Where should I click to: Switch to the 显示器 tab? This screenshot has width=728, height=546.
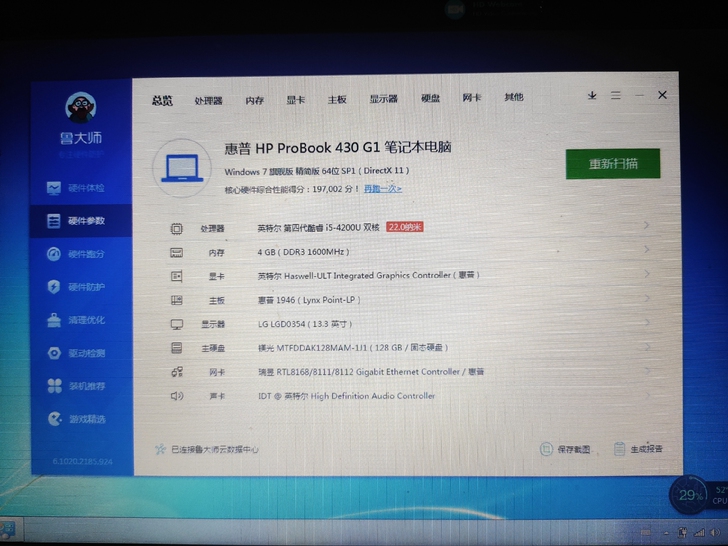tap(384, 98)
